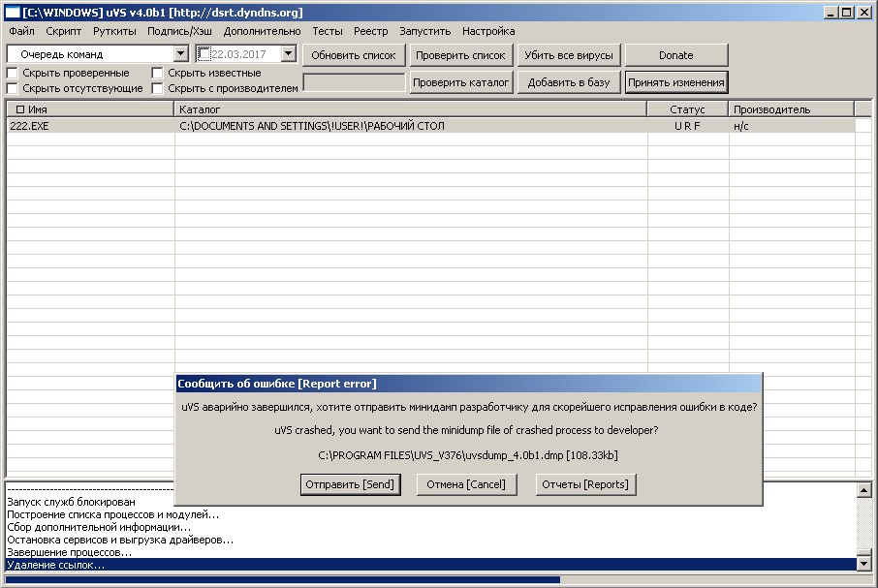The height and width of the screenshot is (588, 878).
Task: Select log line Завершение процессов
Action: coord(69,552)
